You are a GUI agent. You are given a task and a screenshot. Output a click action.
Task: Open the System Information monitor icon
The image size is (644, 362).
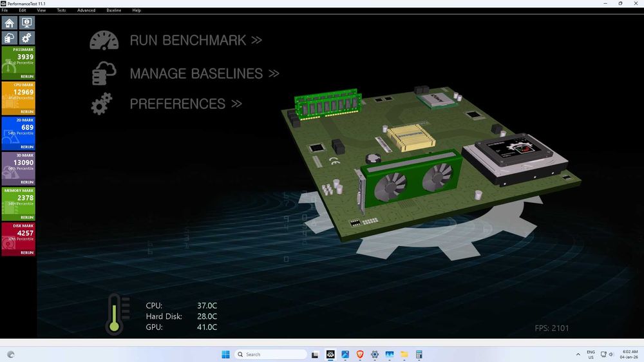tap(26, 23)
